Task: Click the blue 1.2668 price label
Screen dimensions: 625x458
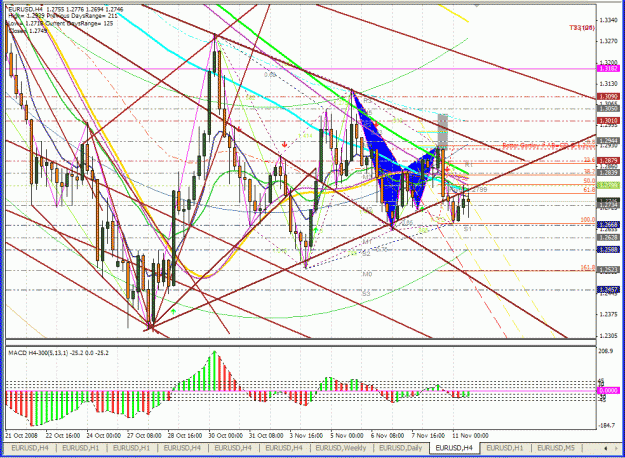Action: [608, 225]
